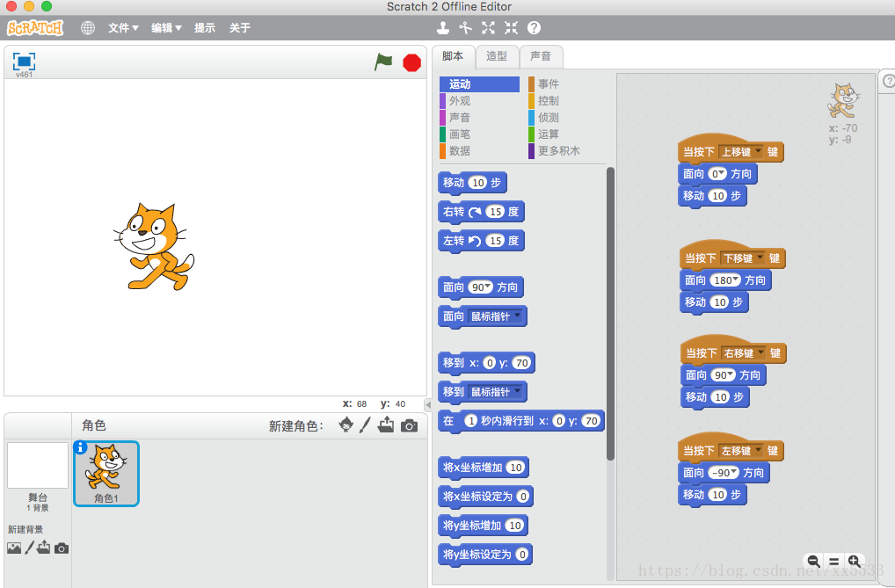
Task: Paint a new sprite with the brush icon
Action: point(366,425)
